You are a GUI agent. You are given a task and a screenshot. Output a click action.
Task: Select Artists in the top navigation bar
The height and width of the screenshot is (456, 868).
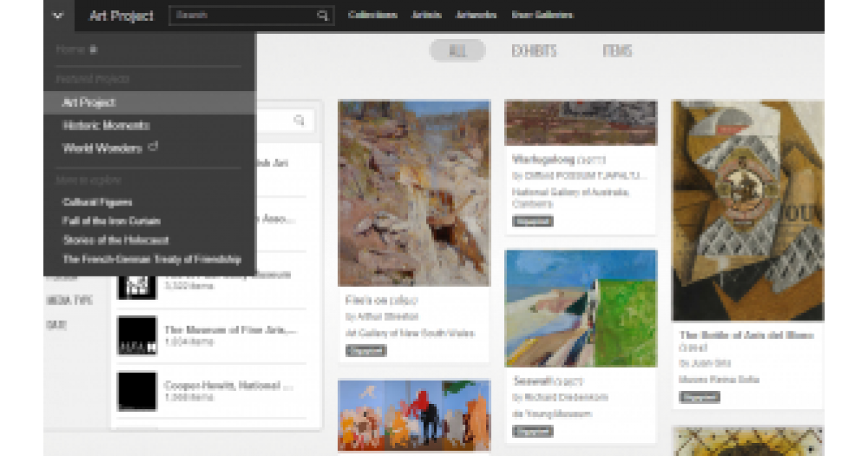[427, 14]
